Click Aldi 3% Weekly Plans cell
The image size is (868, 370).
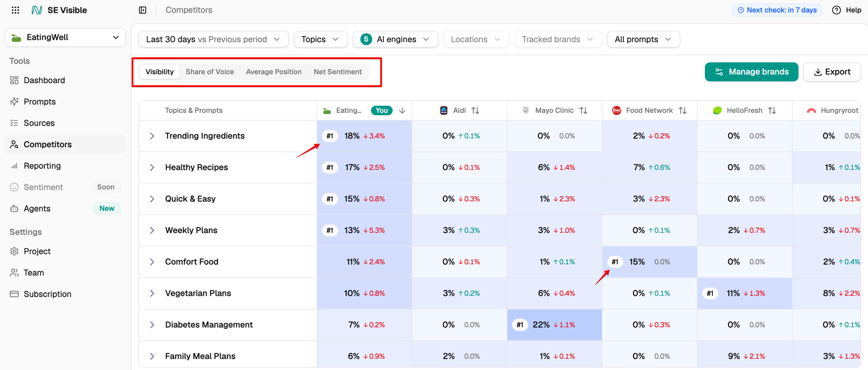pyautogui.click(x=459, y=230)
